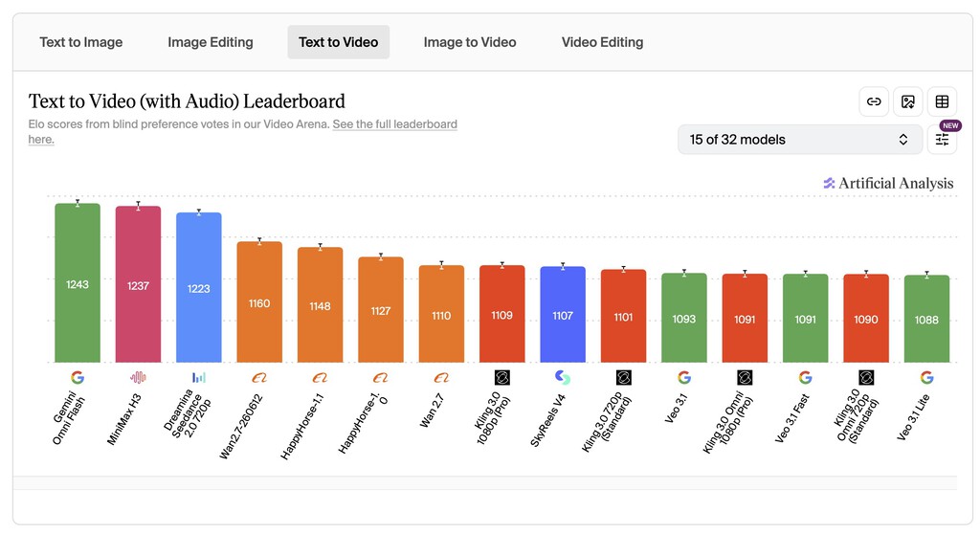
Task: Copy the leaderboard link icon
Action: coord(874,101)
